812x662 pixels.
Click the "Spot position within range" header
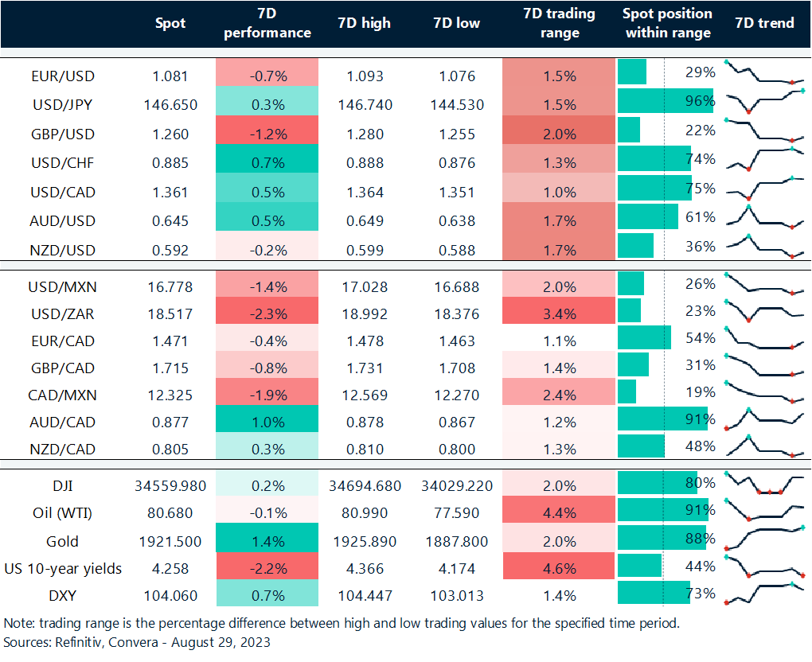667,23
